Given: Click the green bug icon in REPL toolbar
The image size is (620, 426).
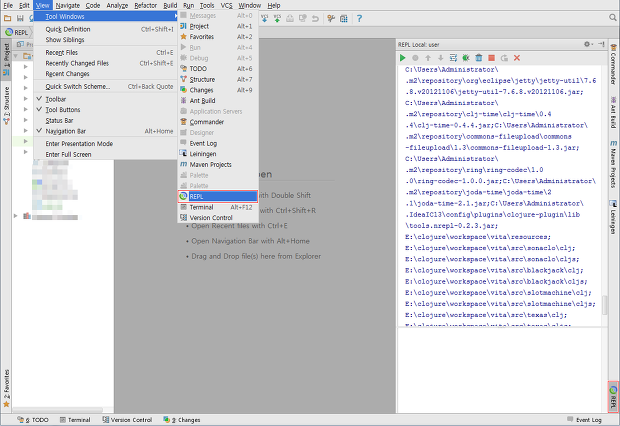Looking at the screenshot, I should (x=466, y=58).
